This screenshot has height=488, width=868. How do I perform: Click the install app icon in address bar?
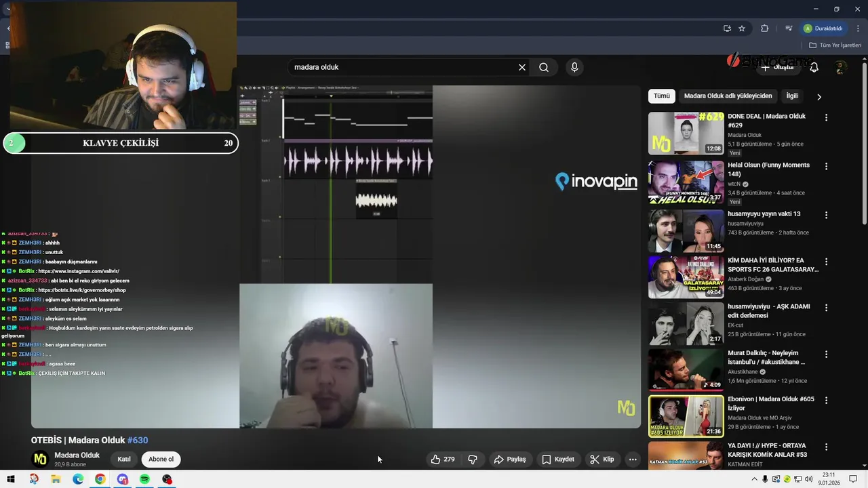tap(727, 28)
